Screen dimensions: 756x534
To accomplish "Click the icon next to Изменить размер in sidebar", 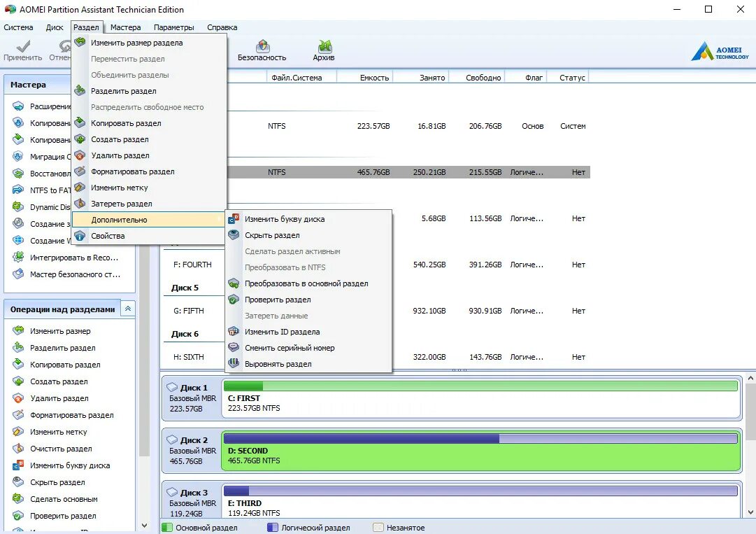I will tap(18, 331).
